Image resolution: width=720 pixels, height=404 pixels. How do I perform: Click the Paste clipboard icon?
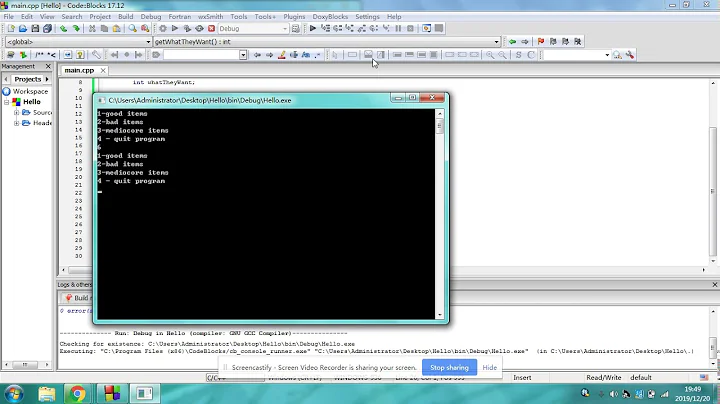tap(117, 28)
